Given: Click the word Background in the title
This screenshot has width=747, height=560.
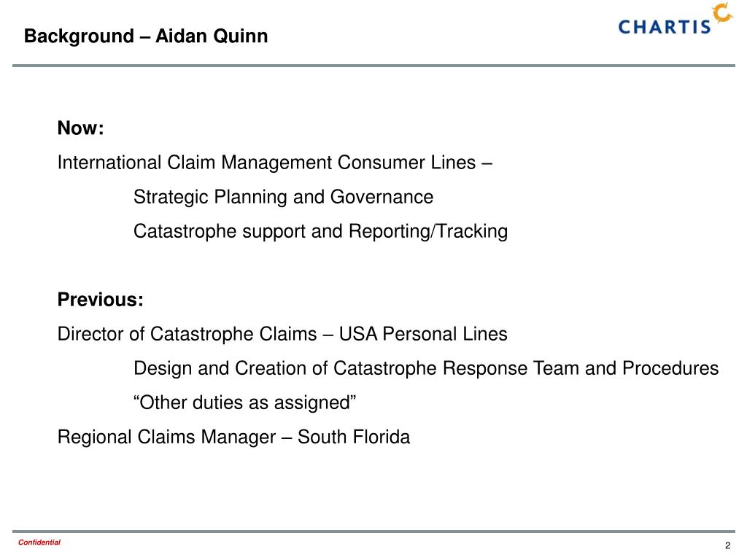Looking at the screenshot, I should tap(79, 36).
